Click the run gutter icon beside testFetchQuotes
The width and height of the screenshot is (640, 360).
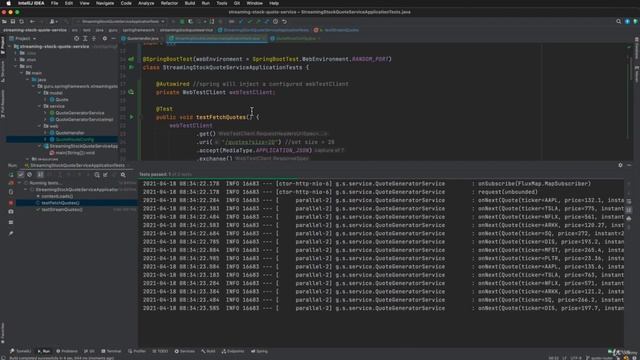pos(131,117)
